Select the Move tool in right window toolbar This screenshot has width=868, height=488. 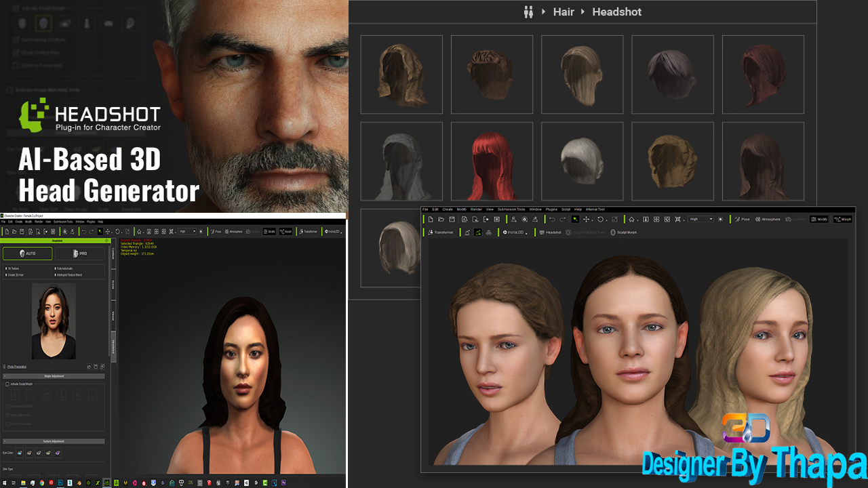[x=586, y=219]
